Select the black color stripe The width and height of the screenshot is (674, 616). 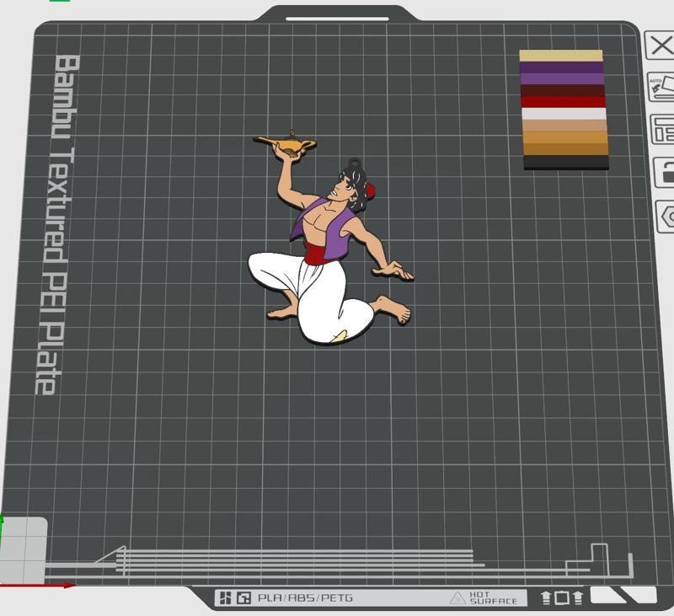(x=566, y=163)
